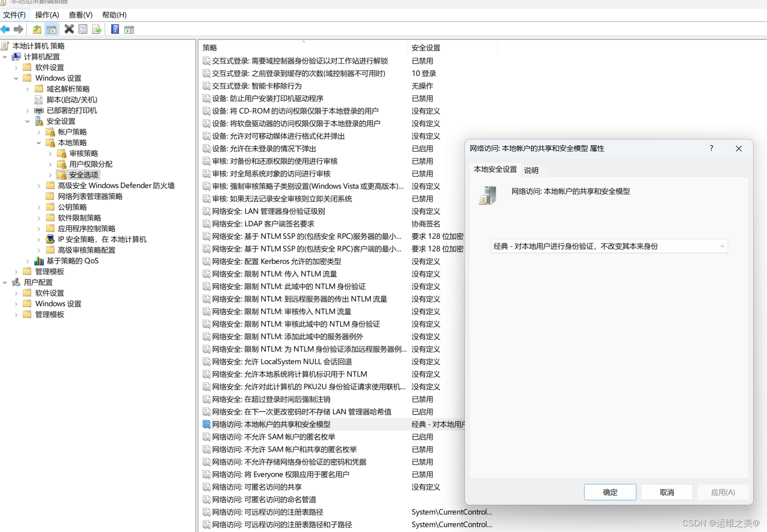Open the 帮助(H) menu
767x532 pixels.
pyautogui.click(x=114, y=15)
